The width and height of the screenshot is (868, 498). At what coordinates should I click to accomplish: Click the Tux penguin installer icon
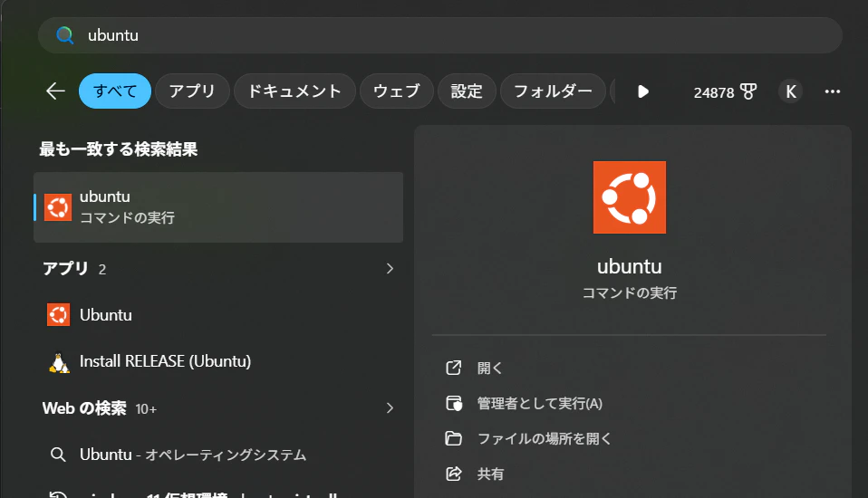58,362
